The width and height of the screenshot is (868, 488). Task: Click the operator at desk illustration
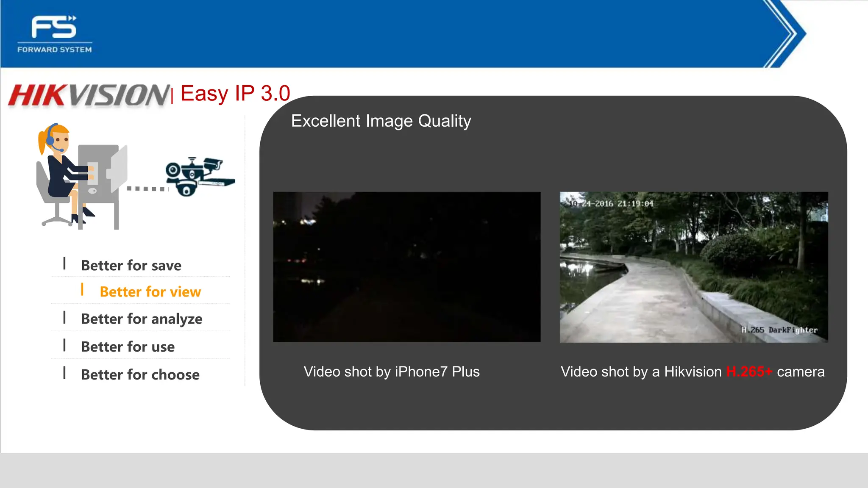[x=81, y=176]
